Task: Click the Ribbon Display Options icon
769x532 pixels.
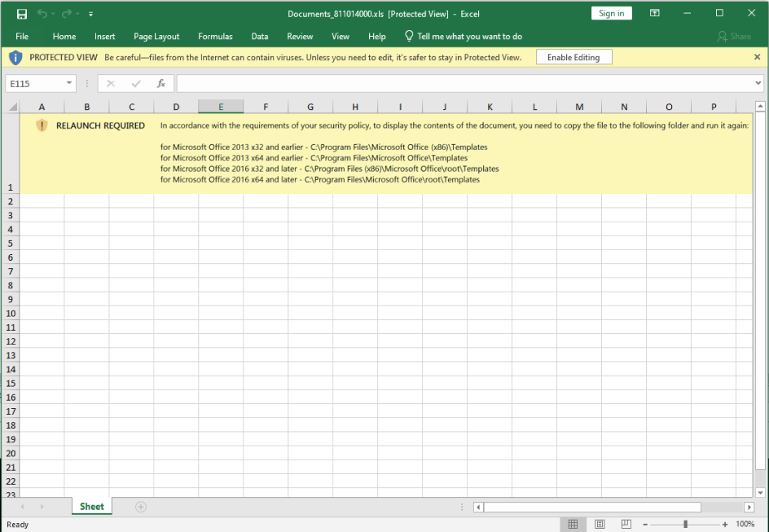Action: click(655, 13)
